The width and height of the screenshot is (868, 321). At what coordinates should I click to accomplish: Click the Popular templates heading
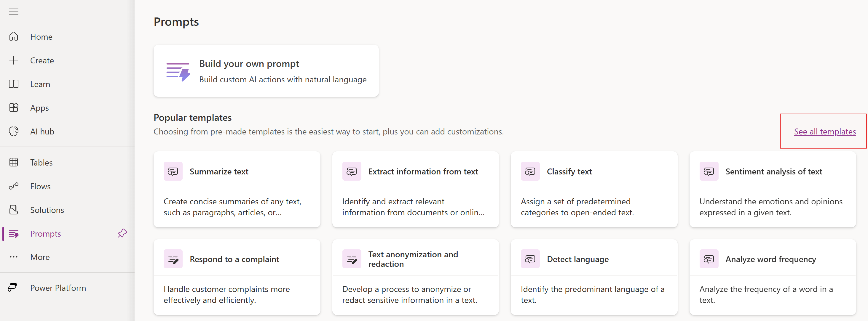click(192, 118)
